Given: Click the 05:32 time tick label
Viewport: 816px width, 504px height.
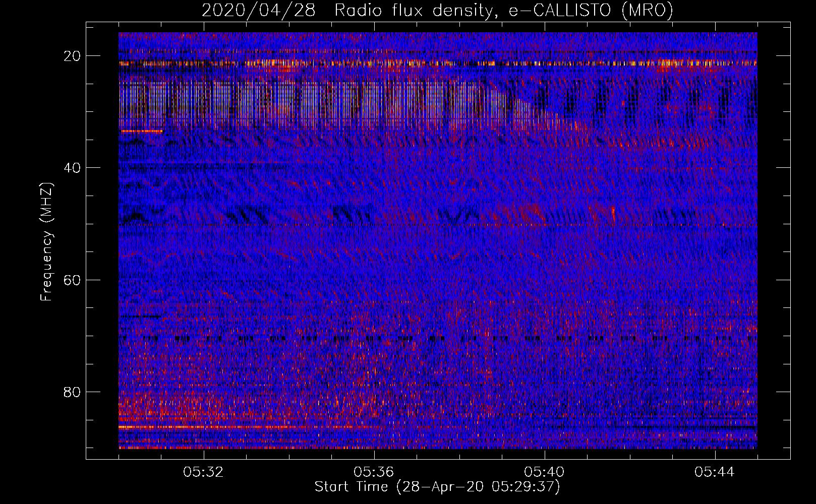Looking at the screenshot, I should [x=203, y=472].
